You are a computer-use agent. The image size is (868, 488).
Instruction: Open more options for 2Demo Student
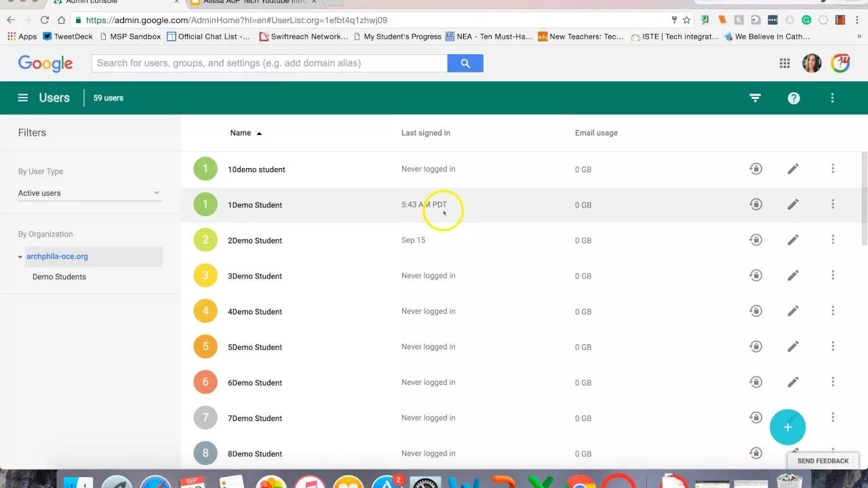[x=833, y=240]
